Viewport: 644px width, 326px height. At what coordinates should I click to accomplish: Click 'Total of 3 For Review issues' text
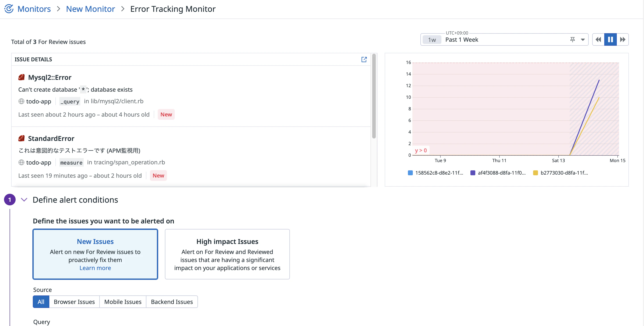(48, 42)
